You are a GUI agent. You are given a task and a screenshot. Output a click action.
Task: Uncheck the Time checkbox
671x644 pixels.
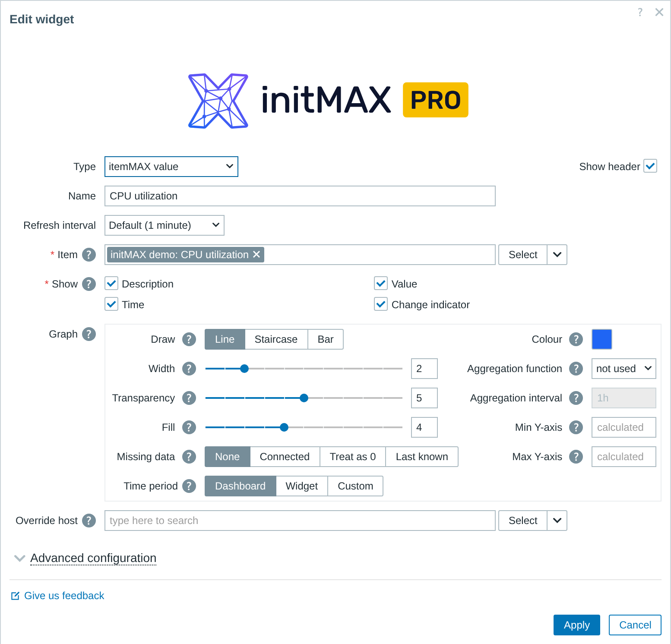click(111, 304)
